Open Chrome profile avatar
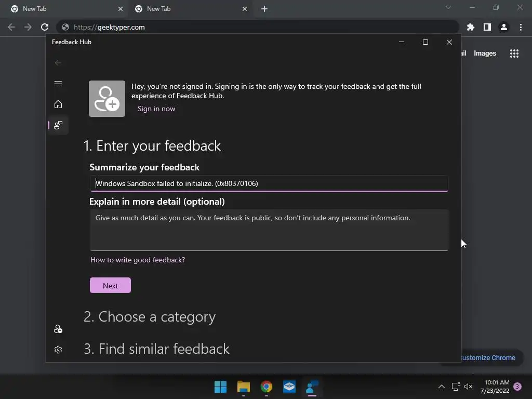532x399 pixels. point(504,27)
